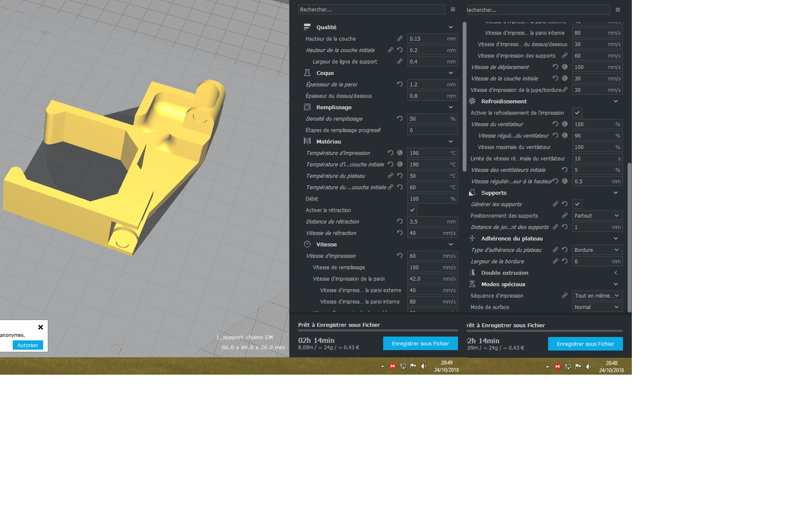Open the Positionnement des supports dropdown showing Partout

pyautogui.click(x=597, y=215)
